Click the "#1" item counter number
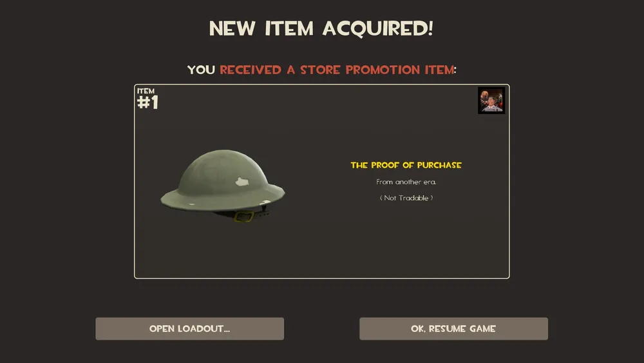644x363 pixels. (x=147, y=103)
